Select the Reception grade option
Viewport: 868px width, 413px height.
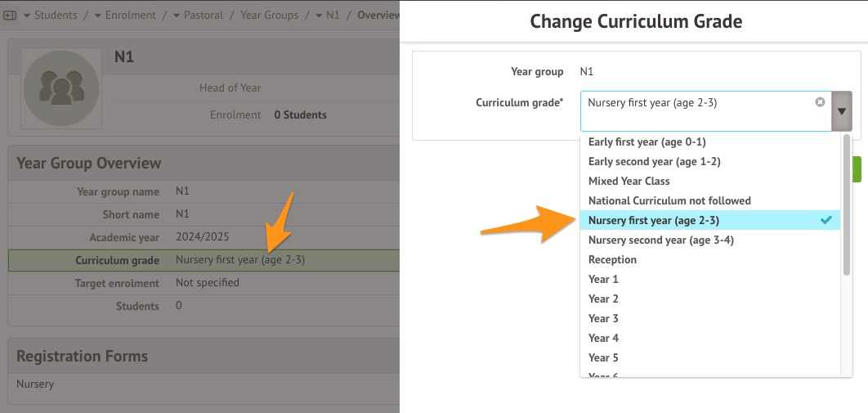point(612,259)
